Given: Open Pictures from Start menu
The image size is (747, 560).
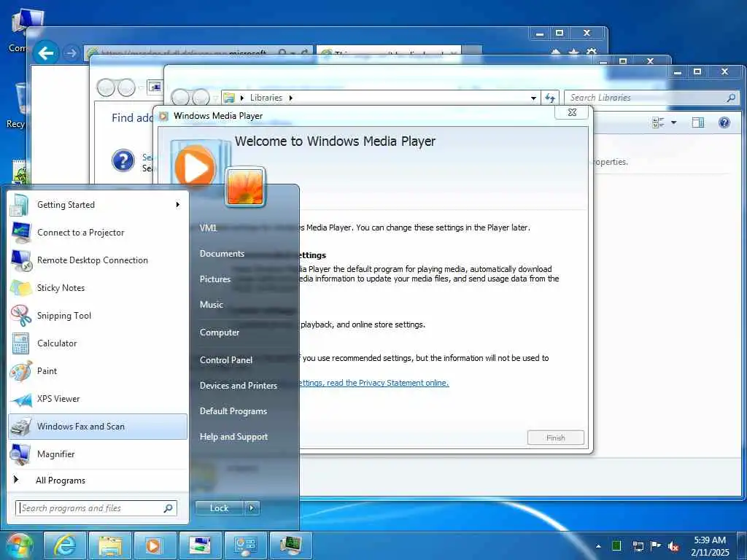Looking at the screenshot, I should [215, 279].
